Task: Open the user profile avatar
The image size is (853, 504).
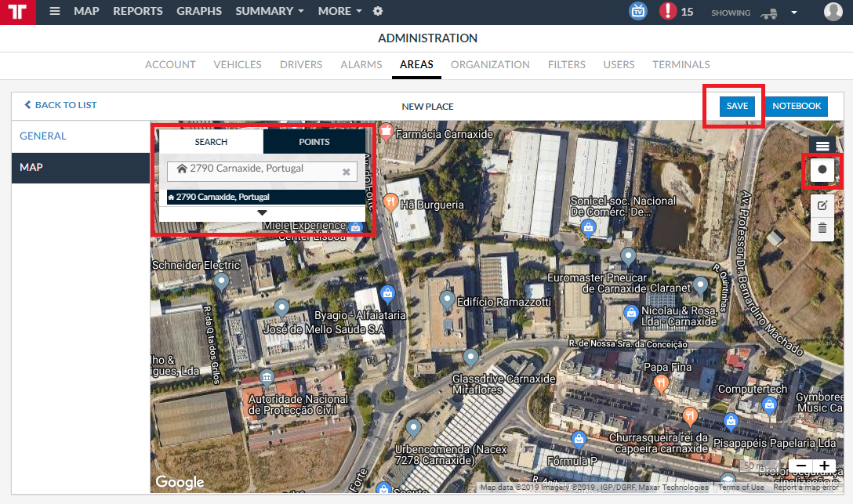Action: 833,11
